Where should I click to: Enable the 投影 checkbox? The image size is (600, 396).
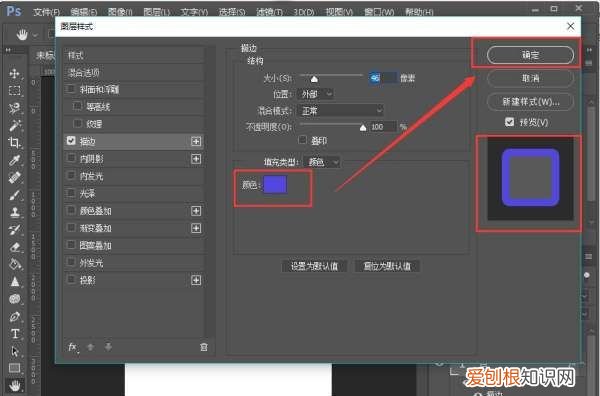[71, 279]
